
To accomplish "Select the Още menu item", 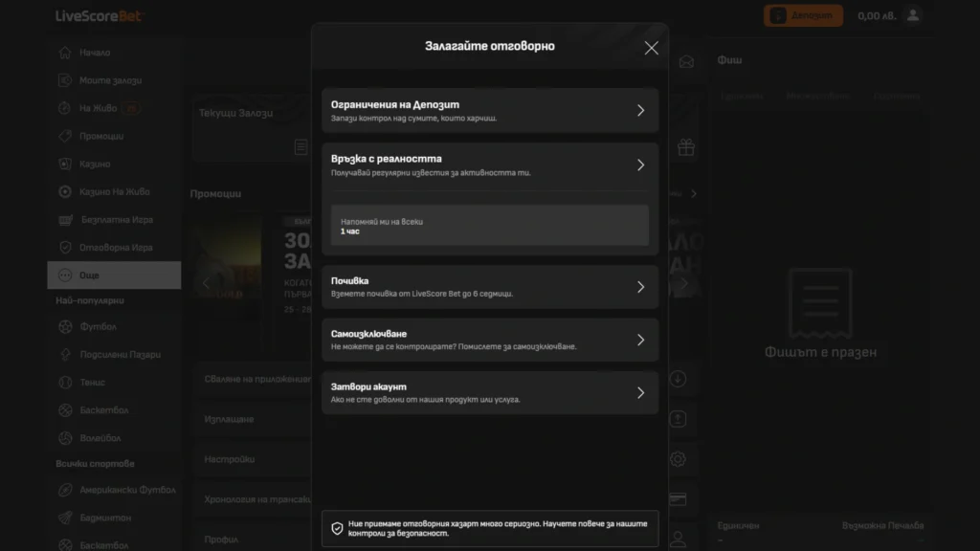I will 114,275.
